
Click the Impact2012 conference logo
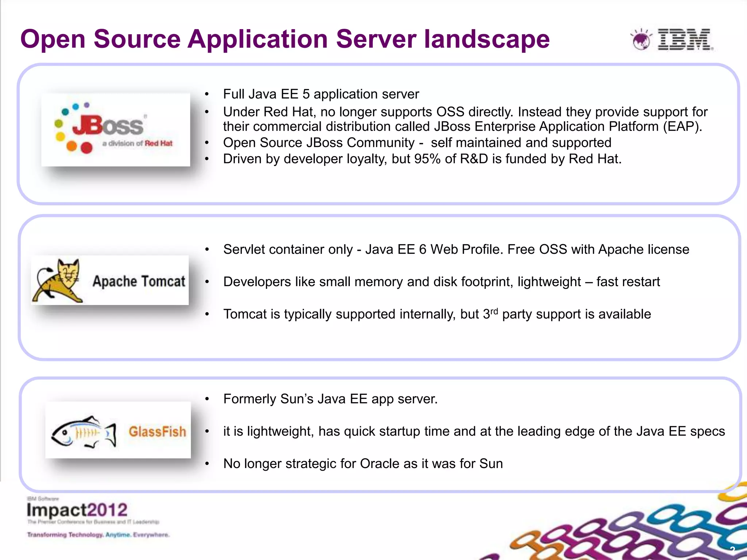point(77,510)
